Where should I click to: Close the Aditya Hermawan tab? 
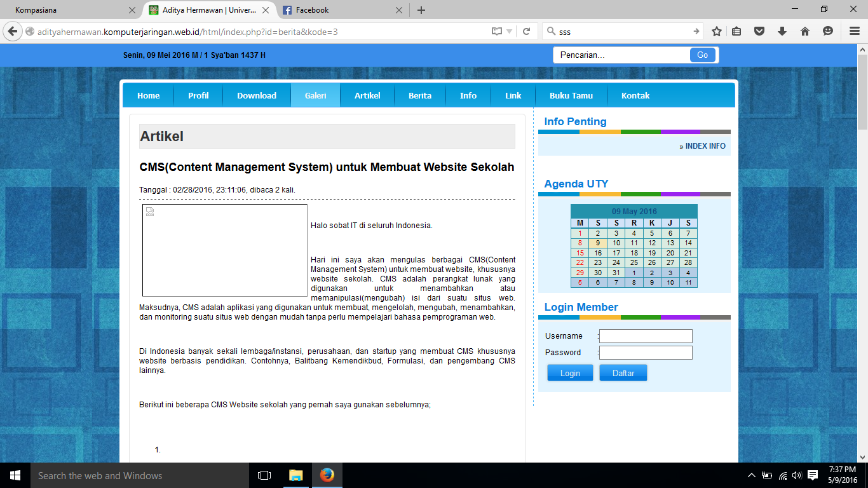[x=266, y=10]
